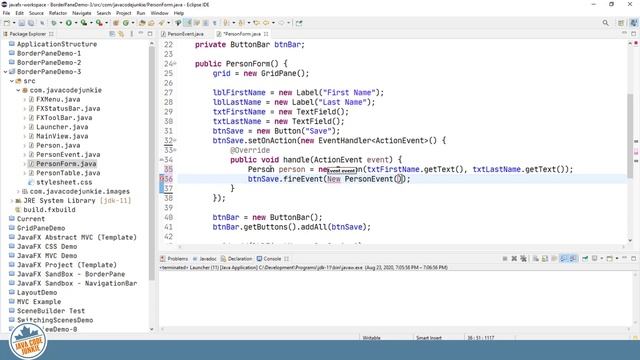Click the Forward navigation arrow icon
Image resolution: width=640 pixels, height=360 pixels.
click(x=281, y=23)
